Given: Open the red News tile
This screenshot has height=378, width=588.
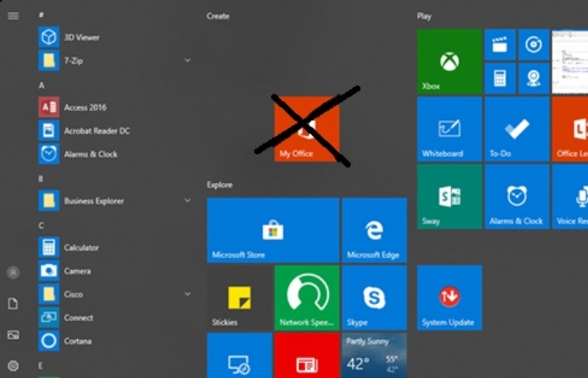Looking at the screenshot, I should [307, 355].
